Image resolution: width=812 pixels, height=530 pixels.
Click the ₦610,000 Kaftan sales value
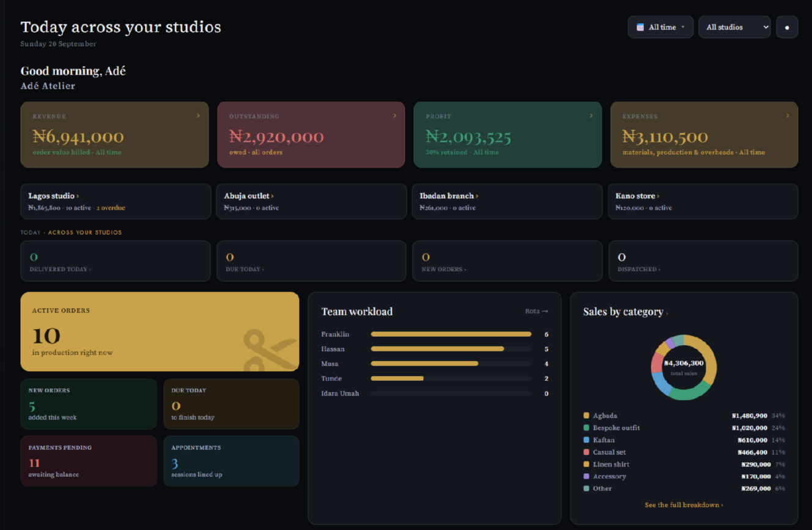pyautogui.click(x=752, y=440)
